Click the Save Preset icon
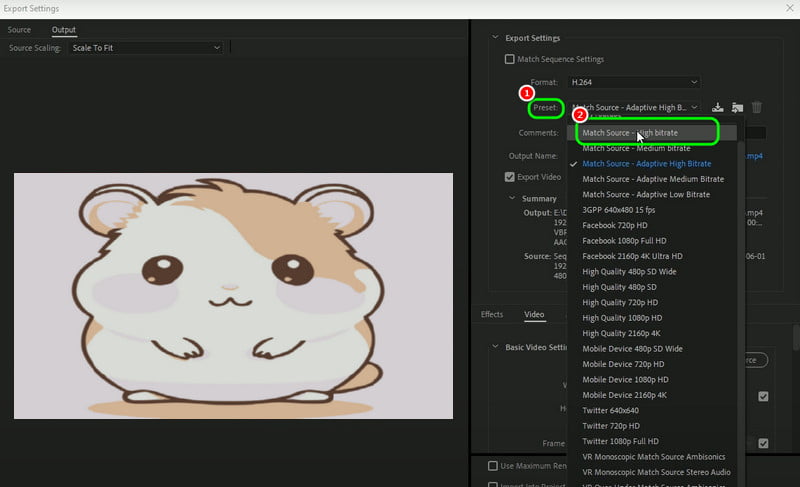 (x=717, y=107)
